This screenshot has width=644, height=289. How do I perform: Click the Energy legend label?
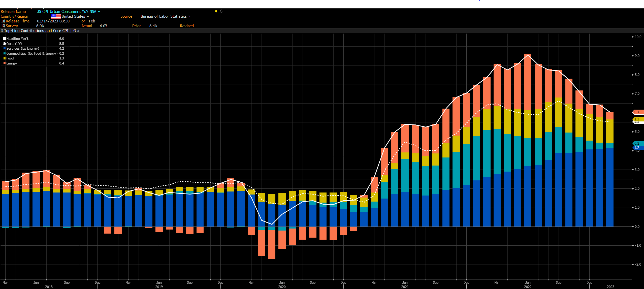[12, 63]
